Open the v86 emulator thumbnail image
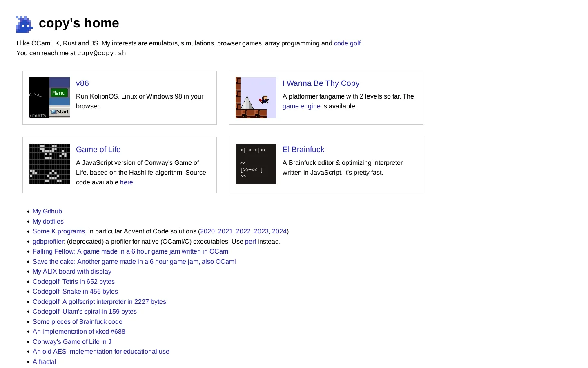This screenshot has width=588, height=368. 49,98
